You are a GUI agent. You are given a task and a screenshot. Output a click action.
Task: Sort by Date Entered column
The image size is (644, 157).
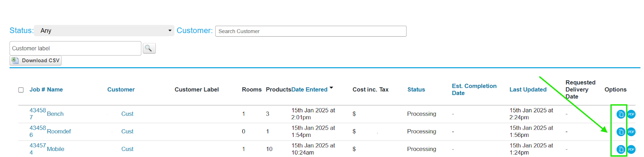click(309, 89)
